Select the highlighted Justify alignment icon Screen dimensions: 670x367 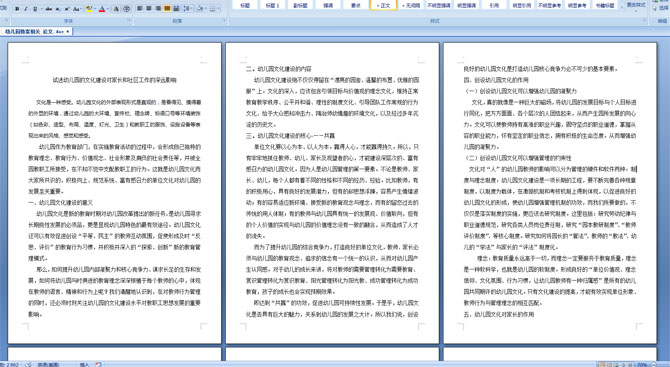(x=167, y=9)
